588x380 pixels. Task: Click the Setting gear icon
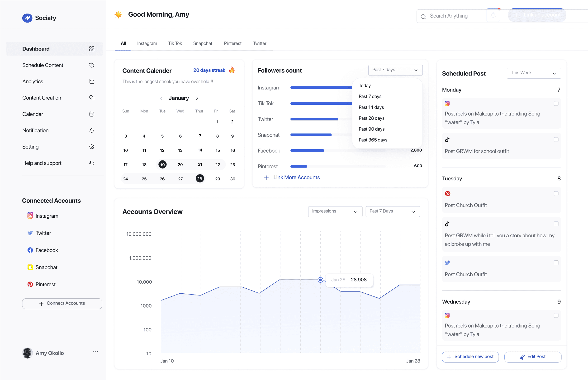click(x=92, y=147)
